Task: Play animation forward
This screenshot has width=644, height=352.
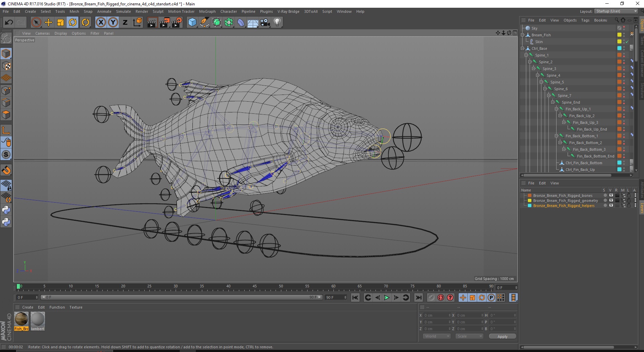Action: 387,297
